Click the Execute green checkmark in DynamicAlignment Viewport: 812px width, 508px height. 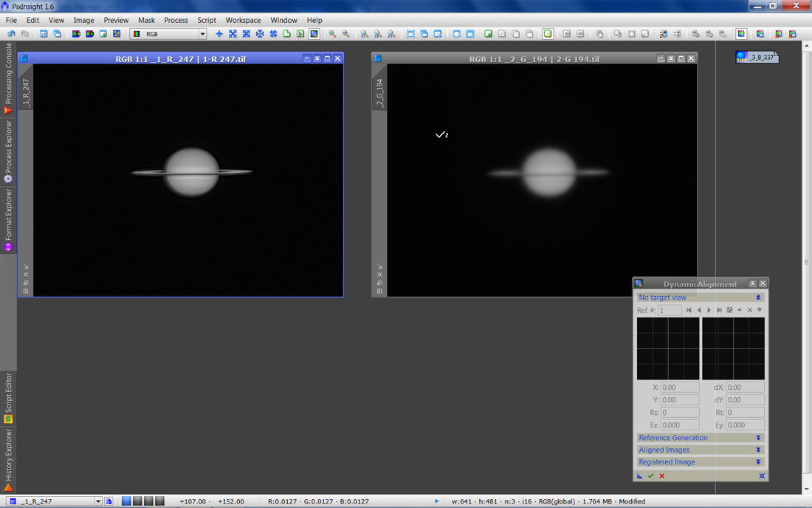[x=650, y=476]
